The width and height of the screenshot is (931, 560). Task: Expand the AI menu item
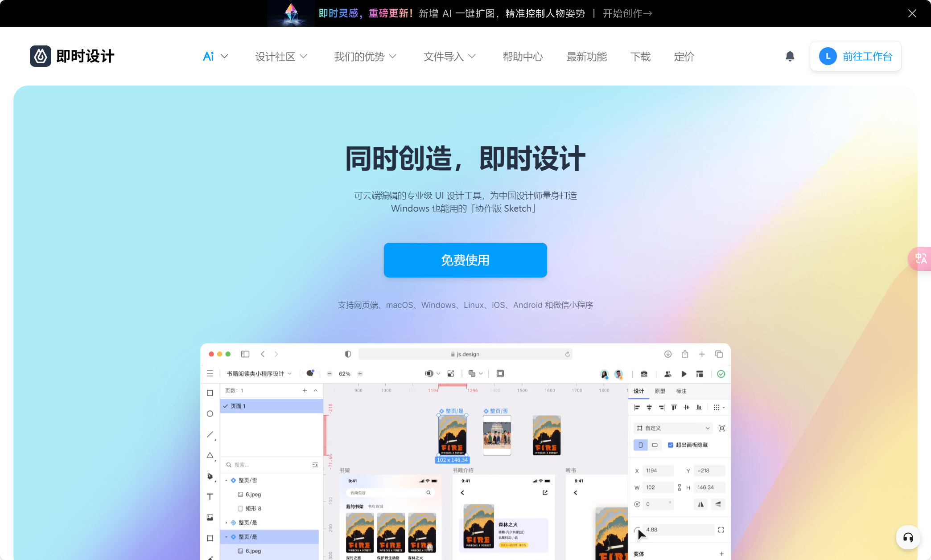click(x=214, y=57)
